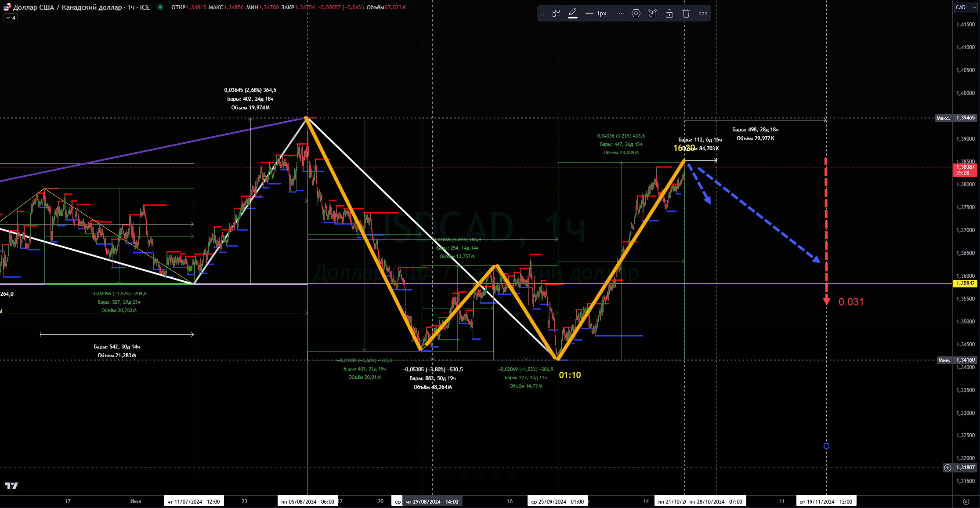
Task: Grab the floating toolbar drag handle
Action: tap(542, 13)
